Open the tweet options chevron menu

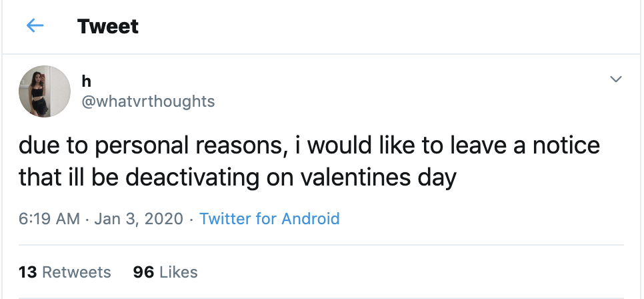click(616, 79)
